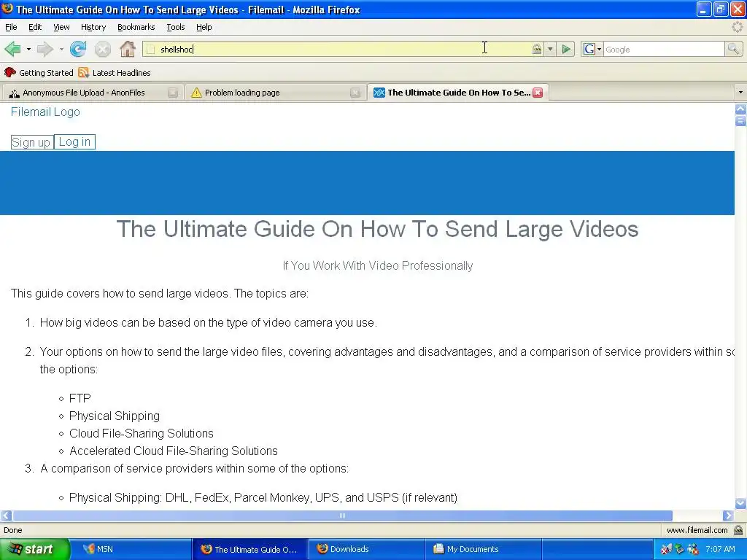Click the Sign up link
Image resolution: width=747 pixels, height=560 pixels.
click(x=31, y=142)
